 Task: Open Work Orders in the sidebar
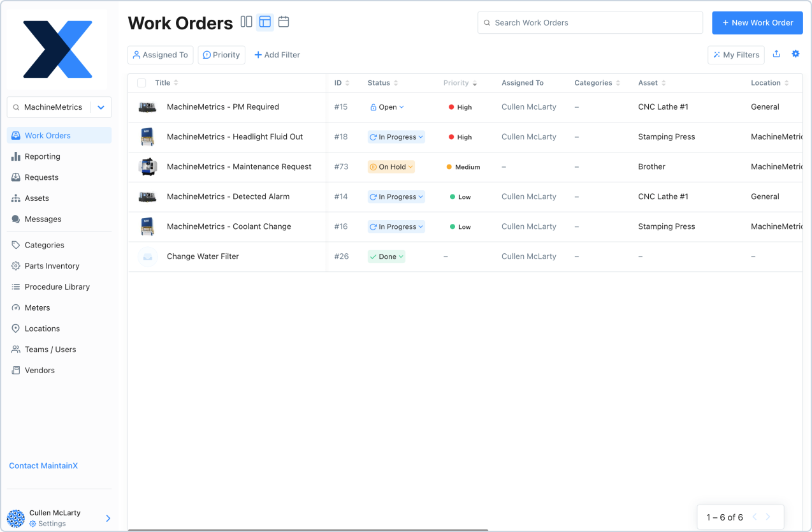[x=59, y=135]
